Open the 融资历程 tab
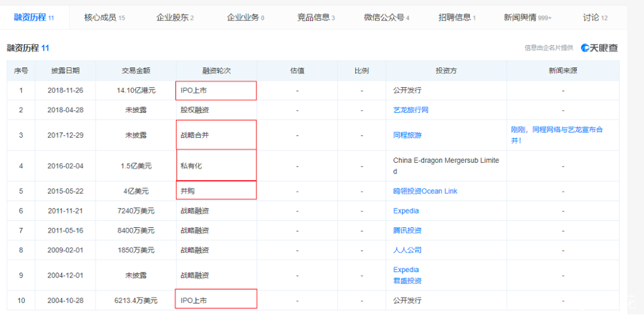This screenshot has height=318, width=644. pos(33,18)
